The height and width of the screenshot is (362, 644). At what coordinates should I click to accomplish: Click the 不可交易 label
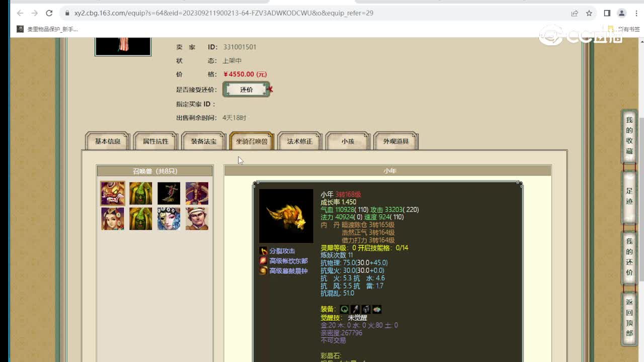tap(334, 340)
